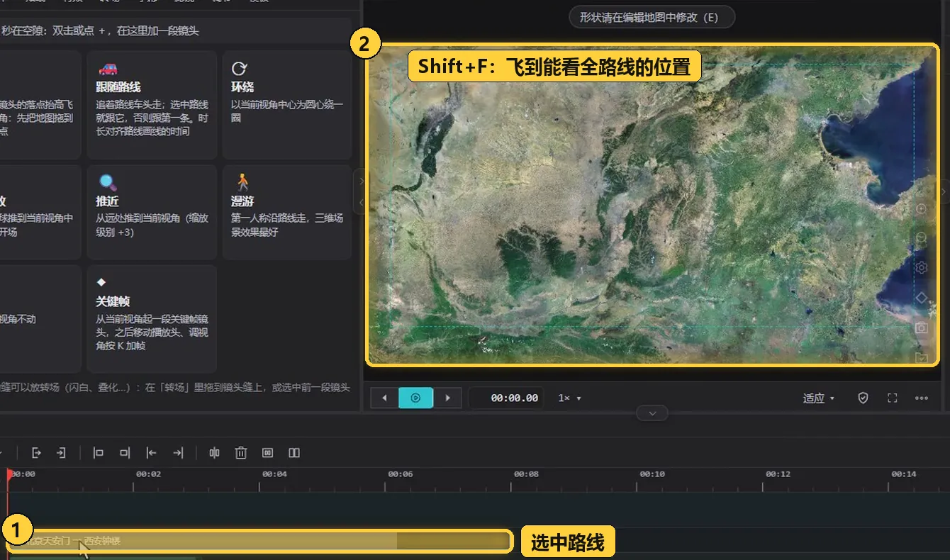Click the 形状请在编辑地图中修改 (E) hint pill
The height and width of the screenshot is (560, 950).
coord(652,17)
